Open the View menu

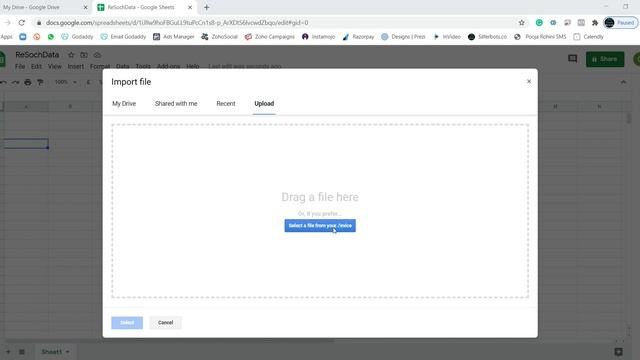tap(55, 66)
